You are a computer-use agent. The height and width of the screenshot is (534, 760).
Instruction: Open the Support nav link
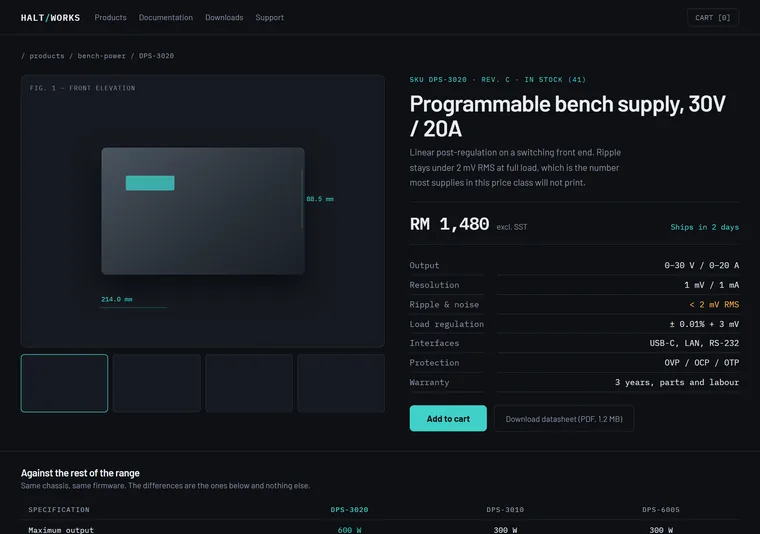(x=269, y=17)
